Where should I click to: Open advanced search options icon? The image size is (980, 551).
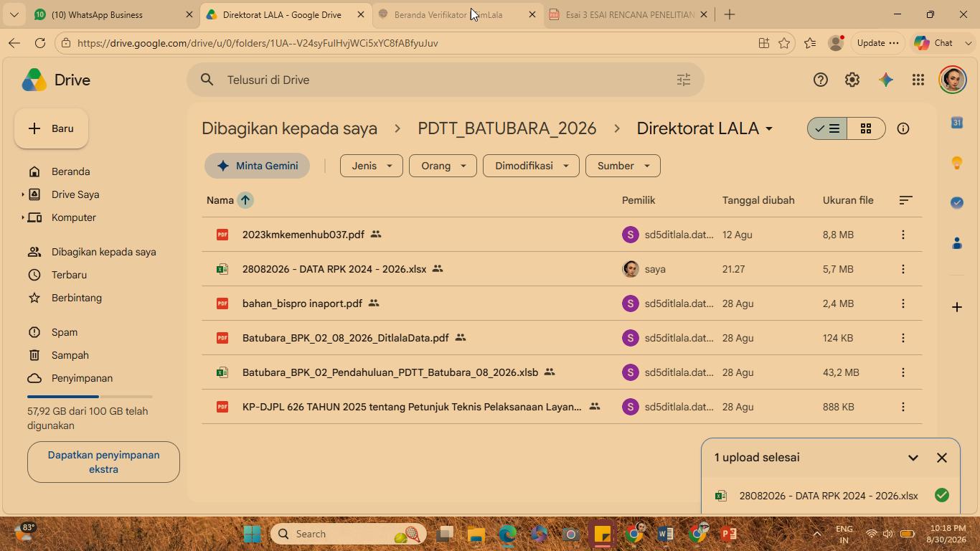pyautogui.click(x=684, y=80)
